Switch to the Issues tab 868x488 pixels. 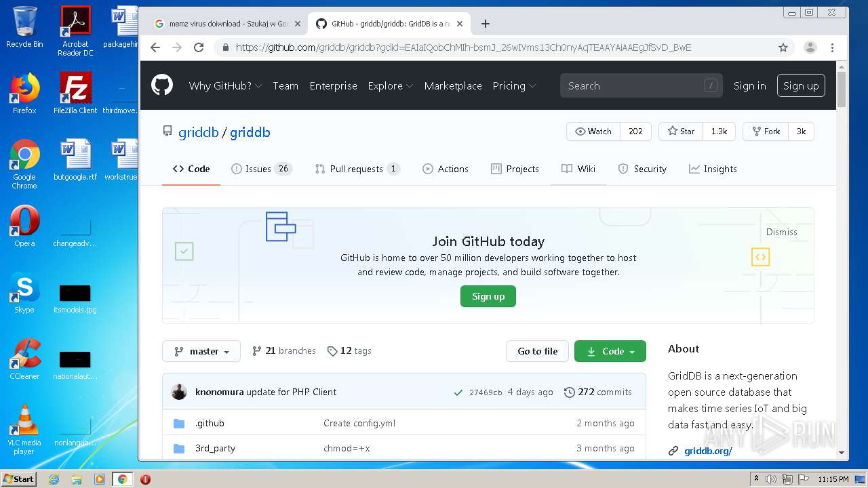261,169
